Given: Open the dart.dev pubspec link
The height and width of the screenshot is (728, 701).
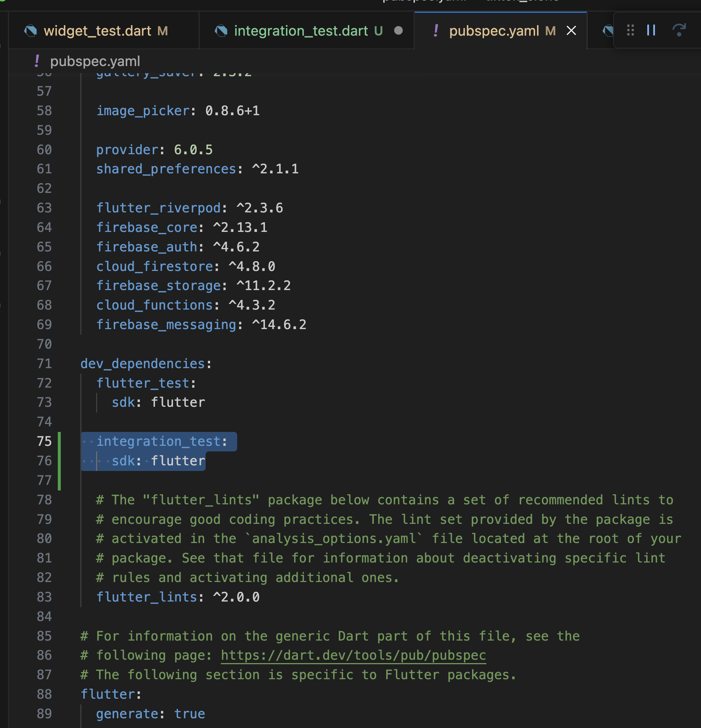Looking at the screenshot, I should point(353,655).
